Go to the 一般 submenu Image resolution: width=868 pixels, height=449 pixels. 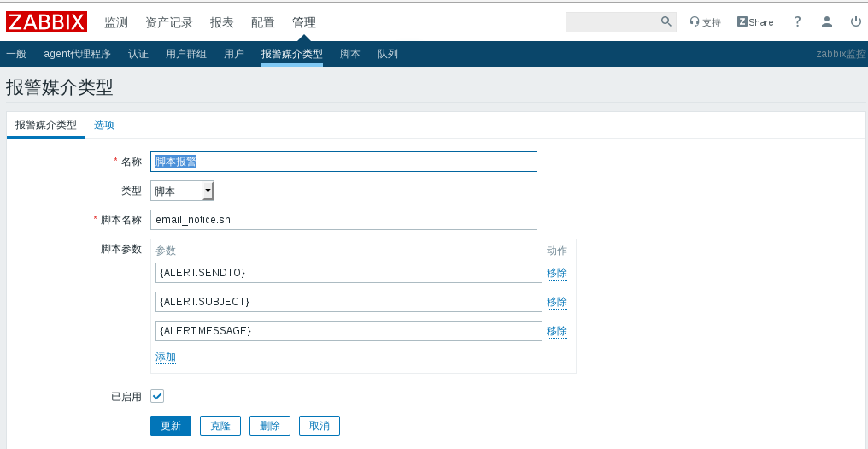[16, 54]
